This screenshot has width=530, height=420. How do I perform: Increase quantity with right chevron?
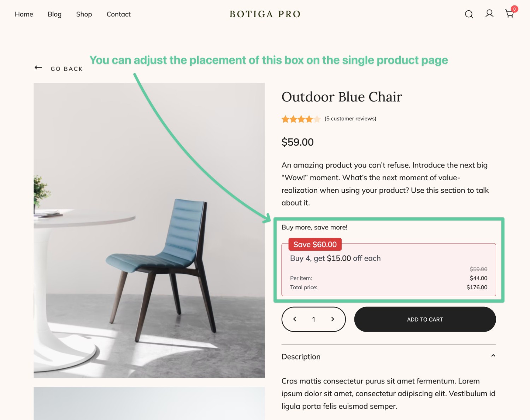click(332, 319)
